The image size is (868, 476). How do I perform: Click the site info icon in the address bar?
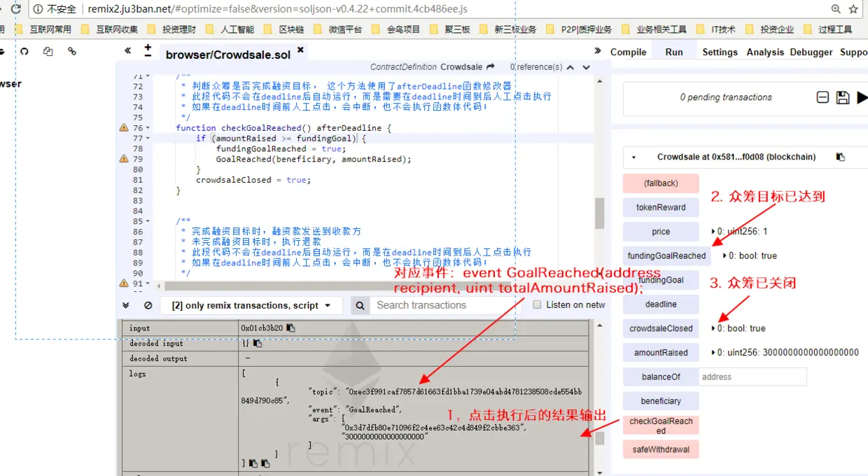36,9
